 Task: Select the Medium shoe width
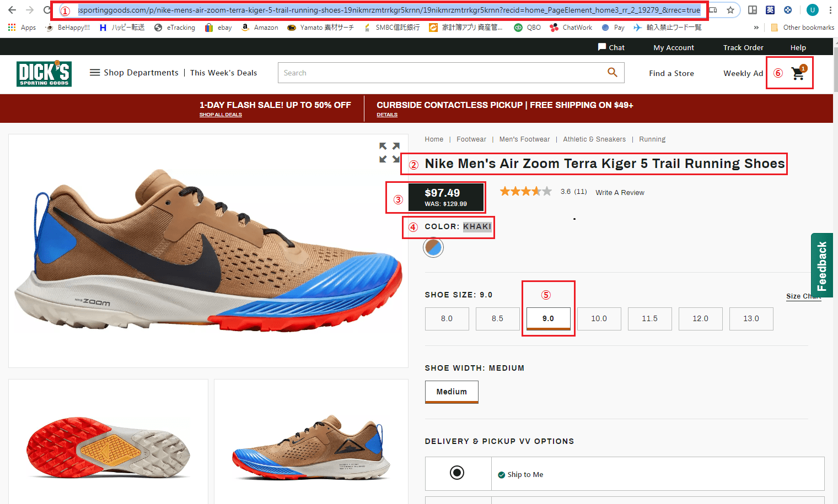click(452, 392)
